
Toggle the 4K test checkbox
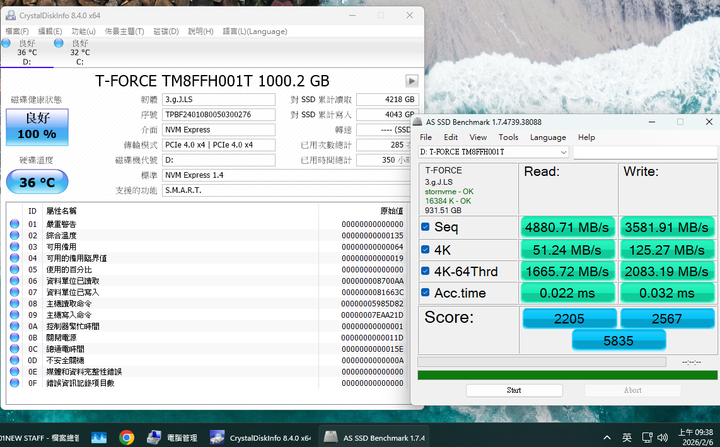tap(425, 249)
